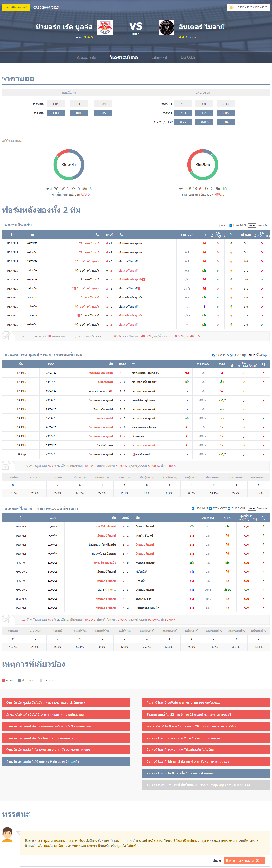The width and height of the screenshot is (272, 868).
Task: Click HDP row value 0.89
Action: point(225,122)
